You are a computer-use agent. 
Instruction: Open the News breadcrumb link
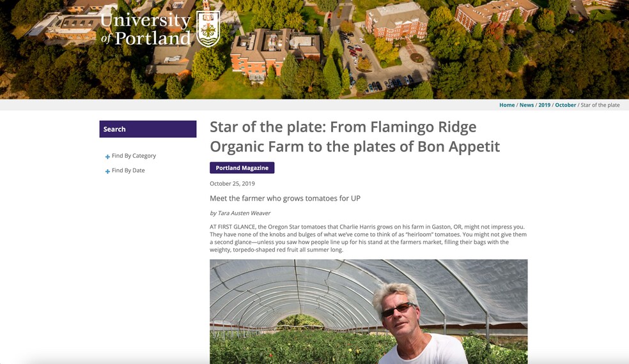click(x=527, y=105)
